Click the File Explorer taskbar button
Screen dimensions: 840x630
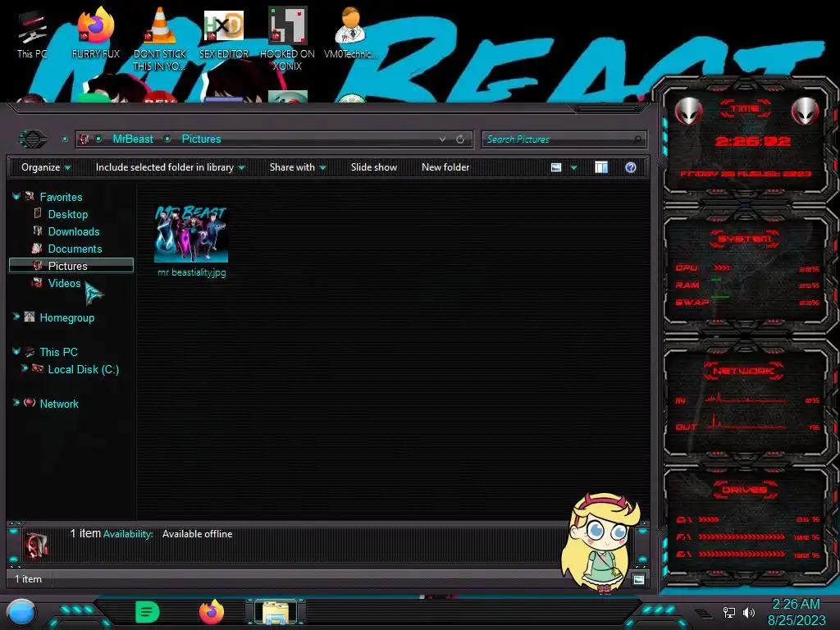[276, 612]
